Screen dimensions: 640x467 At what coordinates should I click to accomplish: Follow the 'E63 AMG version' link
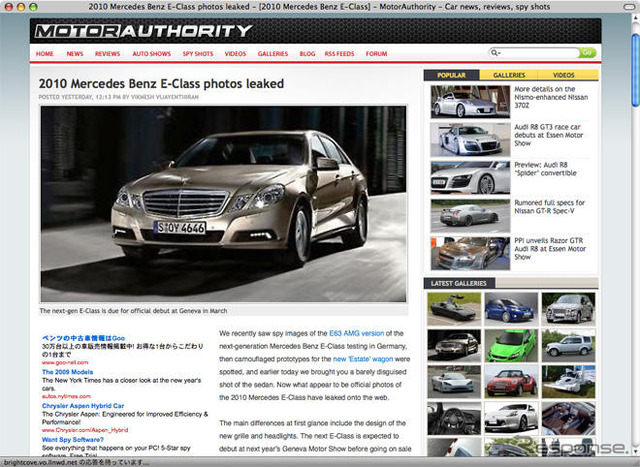coord(356,334)
